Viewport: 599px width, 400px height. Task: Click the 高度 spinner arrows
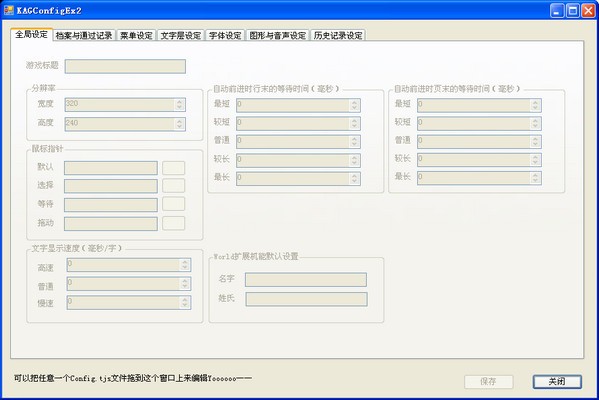click(x=180, y=124)
